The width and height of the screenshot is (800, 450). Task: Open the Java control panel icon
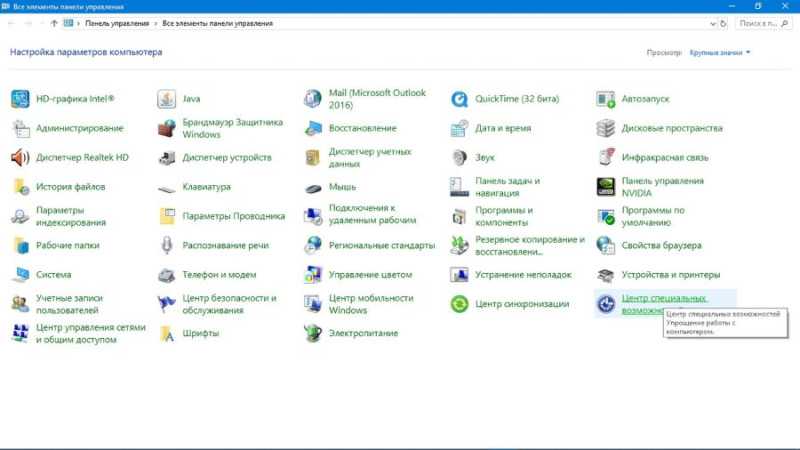[166, 99]
